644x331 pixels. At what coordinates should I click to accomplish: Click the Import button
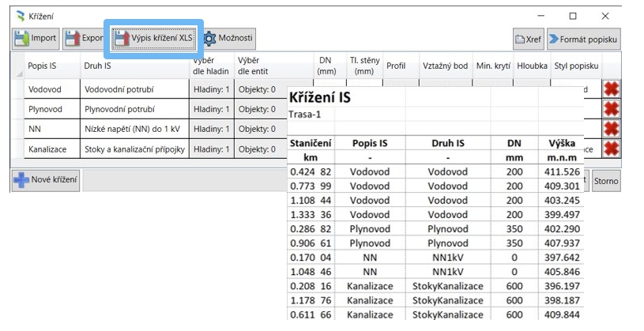coord(35,38)
